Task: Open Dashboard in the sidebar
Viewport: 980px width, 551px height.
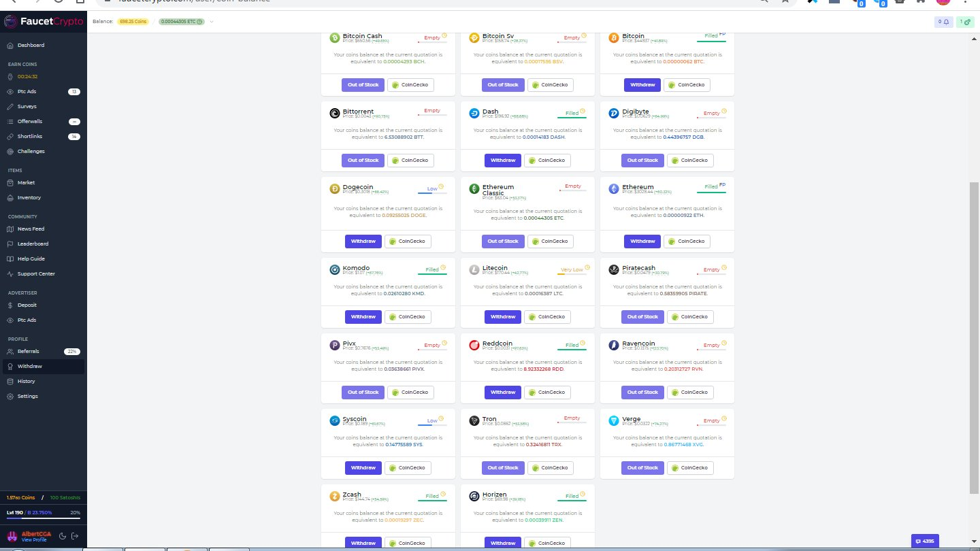Action: point(44,45)
